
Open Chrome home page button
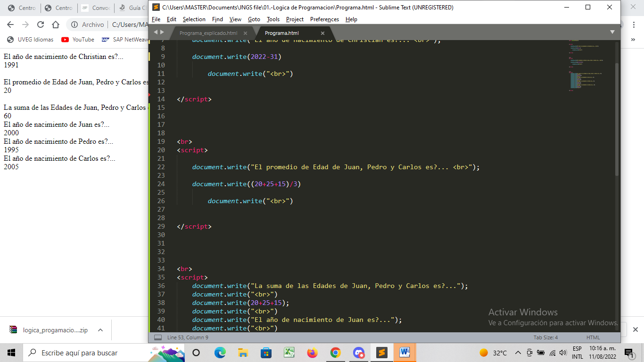[56, 25]
